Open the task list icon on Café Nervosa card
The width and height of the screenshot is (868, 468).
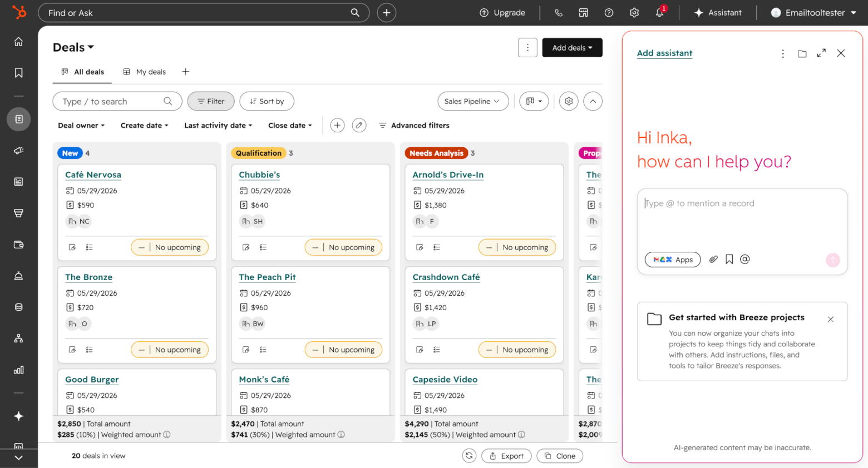click(x=90, y=247)
